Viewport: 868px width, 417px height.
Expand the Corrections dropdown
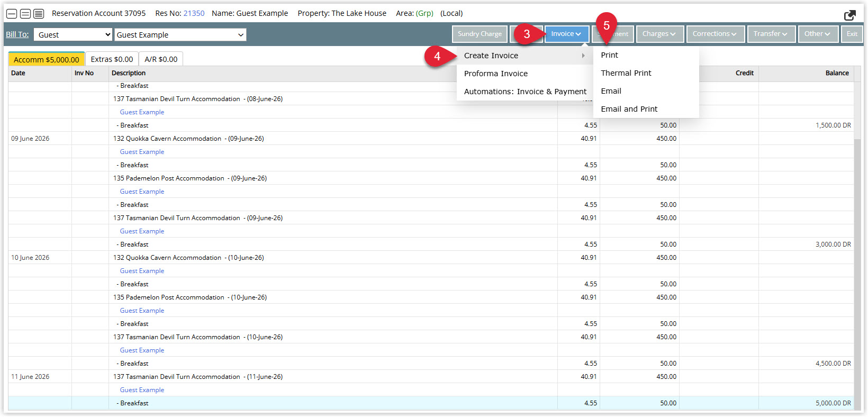pyautogui.click(x=715, y=34)
